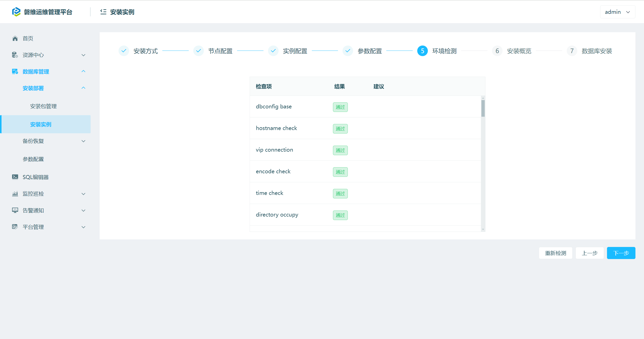Click the alarm notification monitor icon
Screen dimensions: 644x339
[15, 210]
